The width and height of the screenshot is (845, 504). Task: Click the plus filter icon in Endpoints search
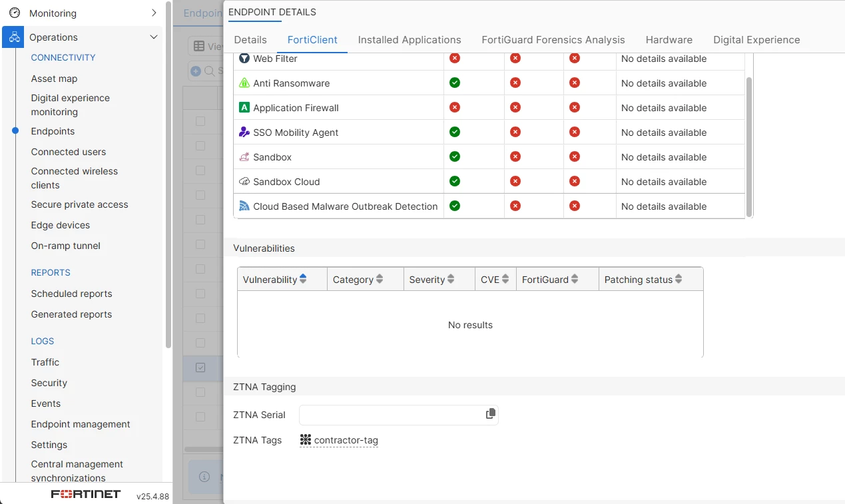(x=196, y=71)
